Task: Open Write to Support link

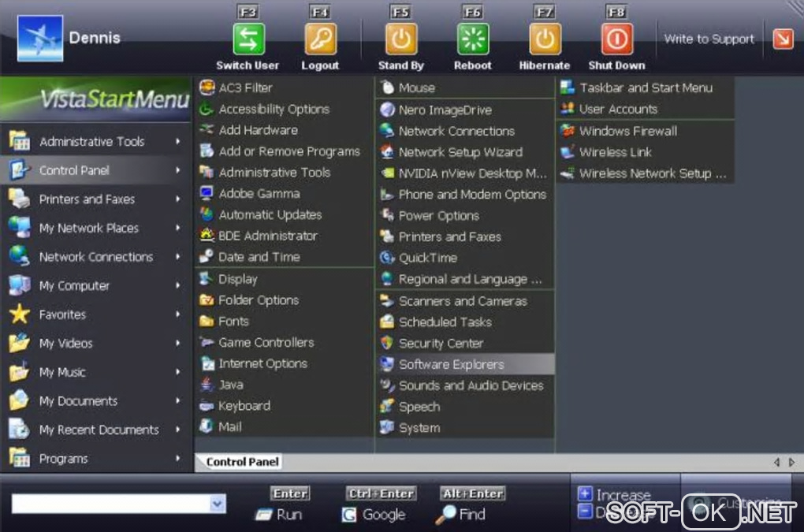Action: pyautogui.click(x=709, y=39)
